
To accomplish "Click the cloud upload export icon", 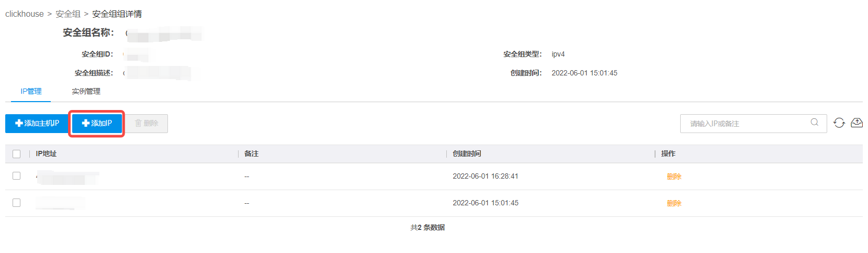I will [856, 123].
